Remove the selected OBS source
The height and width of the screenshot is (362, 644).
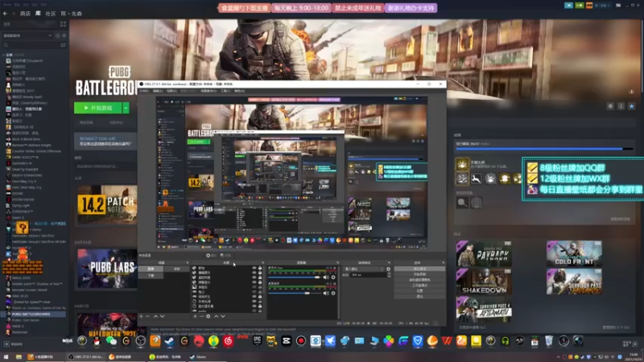tap(201, 316)
